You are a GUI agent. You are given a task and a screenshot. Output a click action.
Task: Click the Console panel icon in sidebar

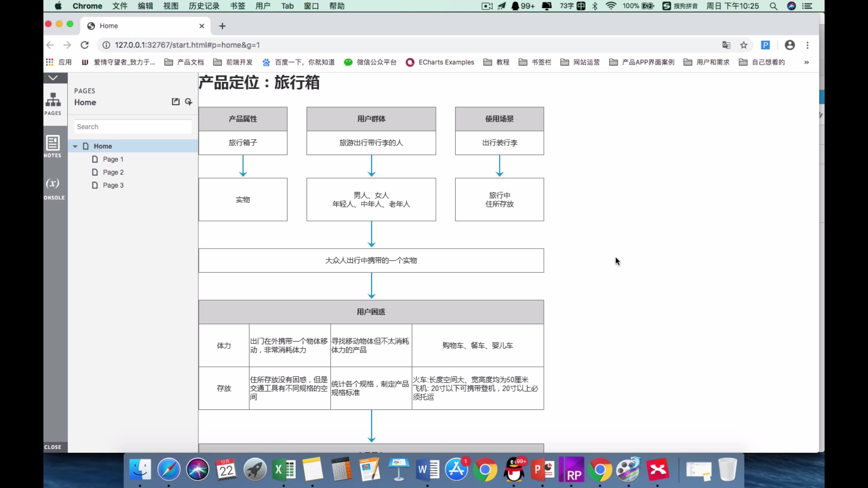pyautogui.click(x=52, y=186)
